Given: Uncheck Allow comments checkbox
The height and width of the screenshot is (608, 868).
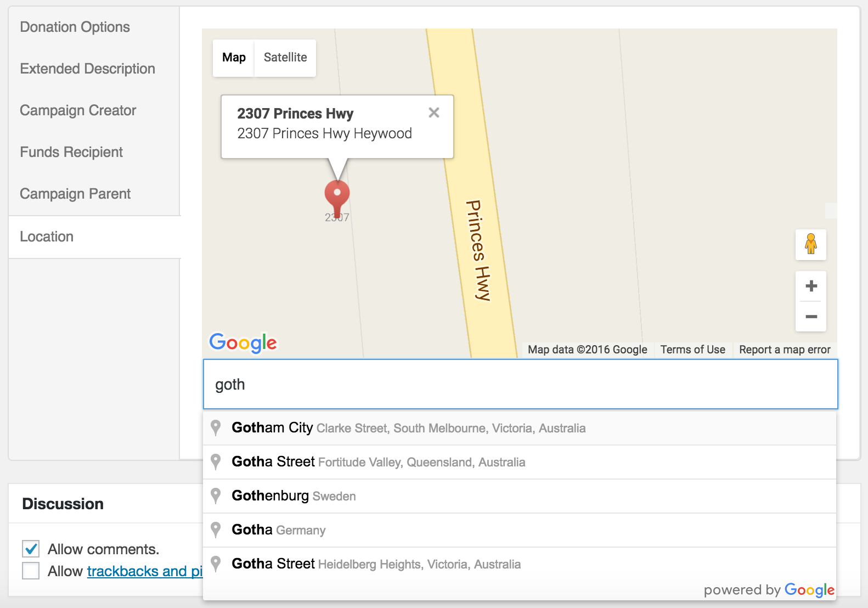Looking at the screenshot, I should point(31,549).
